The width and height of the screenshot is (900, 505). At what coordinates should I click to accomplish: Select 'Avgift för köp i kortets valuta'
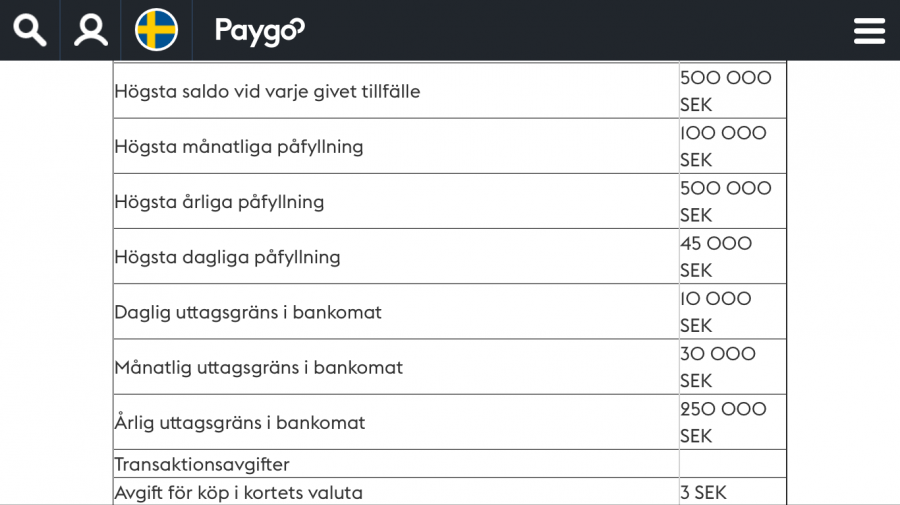click(x=239, y=492)
